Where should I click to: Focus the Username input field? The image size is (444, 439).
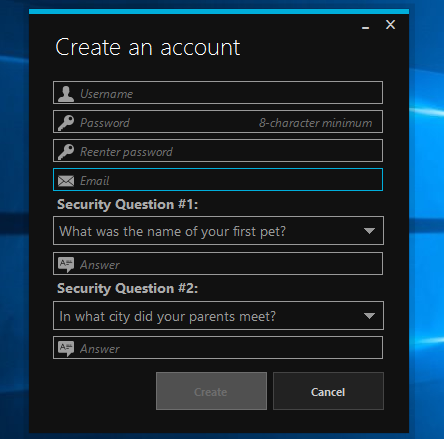(x=218, y=92)
